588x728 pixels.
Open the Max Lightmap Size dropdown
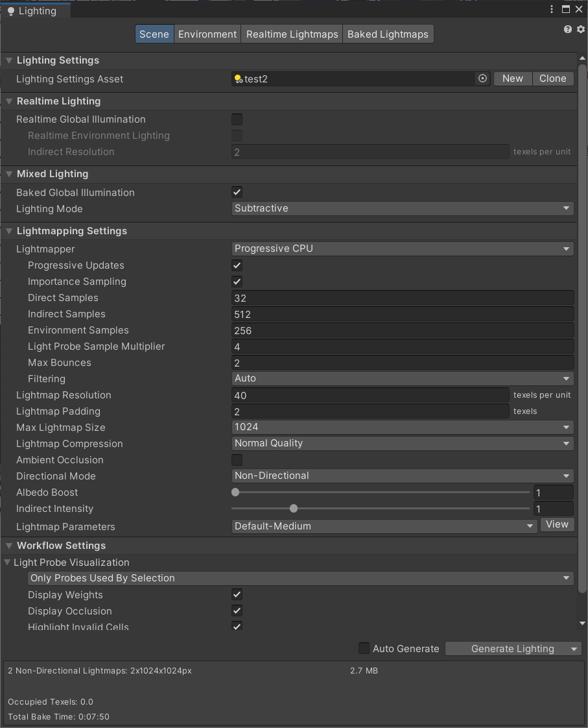(402, 427)
